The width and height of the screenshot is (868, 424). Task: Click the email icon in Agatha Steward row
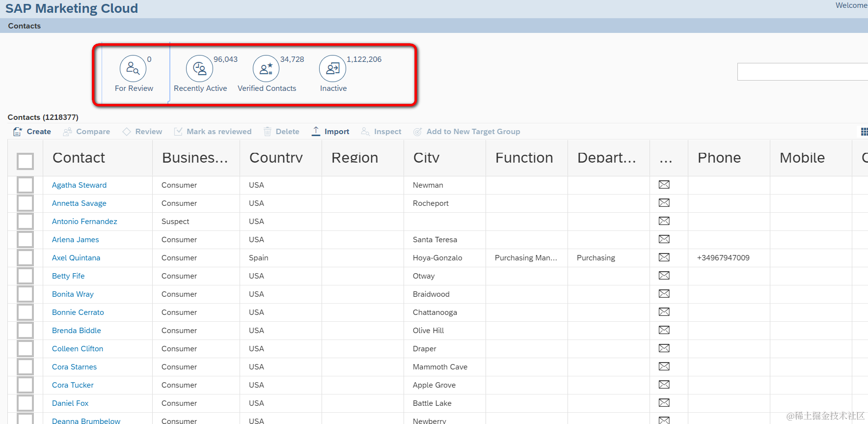click(664, 185)
